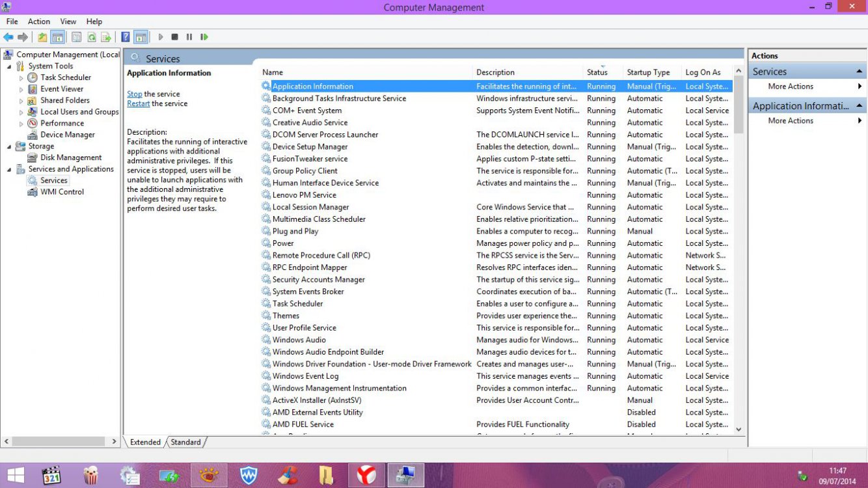Viewport: 868px width, 488px height.
Task: Collapse Services and Applications tree node
Action: [9, 169]
